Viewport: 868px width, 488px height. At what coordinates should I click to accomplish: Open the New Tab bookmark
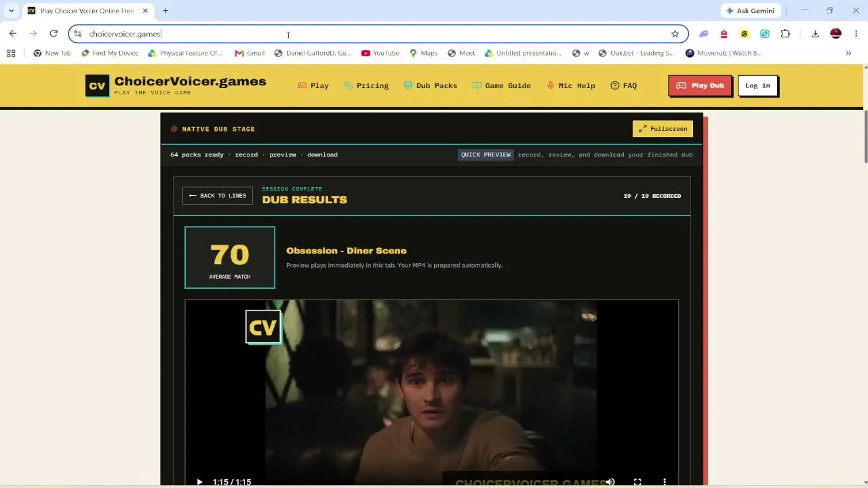(x=52, y=53)
